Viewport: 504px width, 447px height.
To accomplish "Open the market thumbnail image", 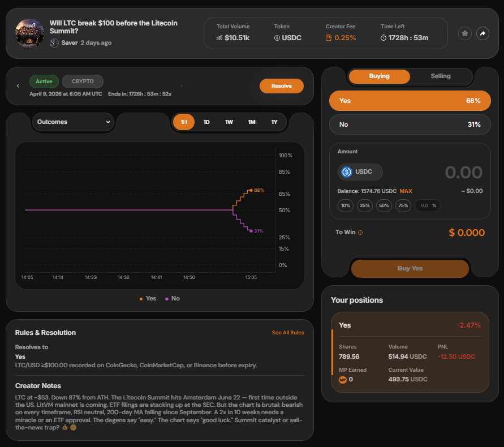I will click(29, 33).
